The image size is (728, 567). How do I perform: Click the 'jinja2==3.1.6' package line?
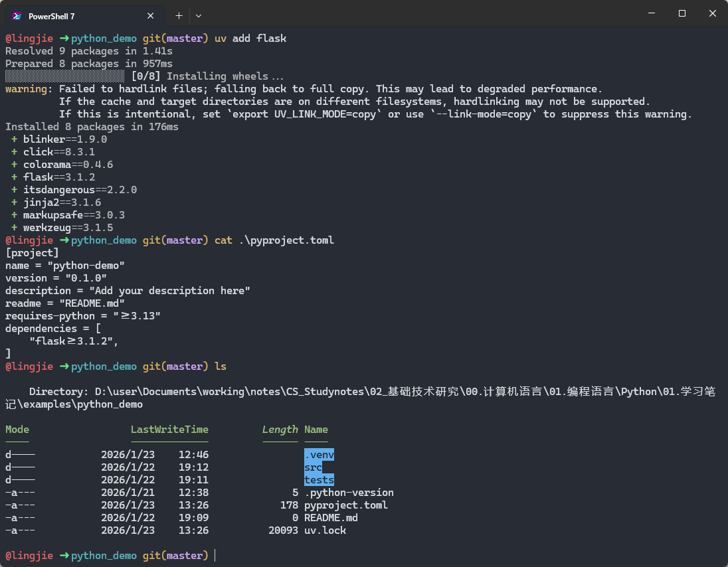tap(56, 202)
